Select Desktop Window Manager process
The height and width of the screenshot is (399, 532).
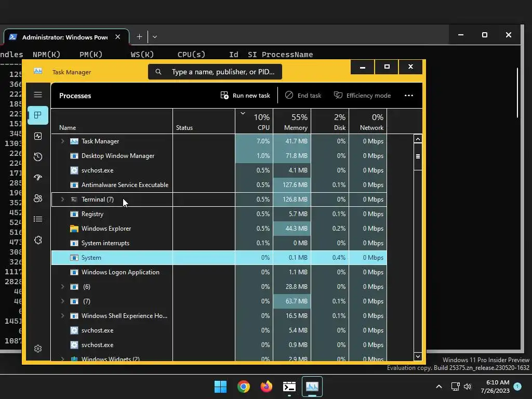(x=219, y=156)
